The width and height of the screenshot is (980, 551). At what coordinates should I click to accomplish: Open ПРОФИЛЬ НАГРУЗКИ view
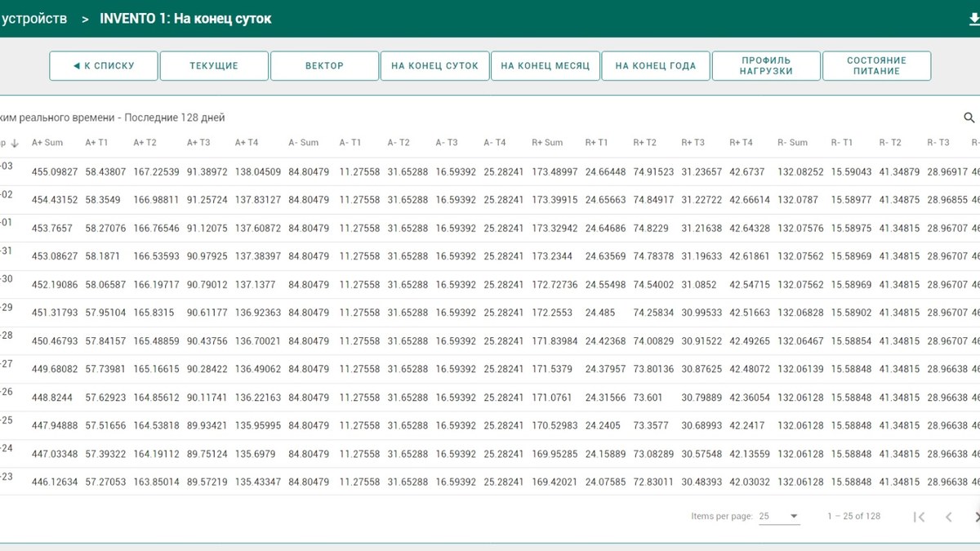766,66
